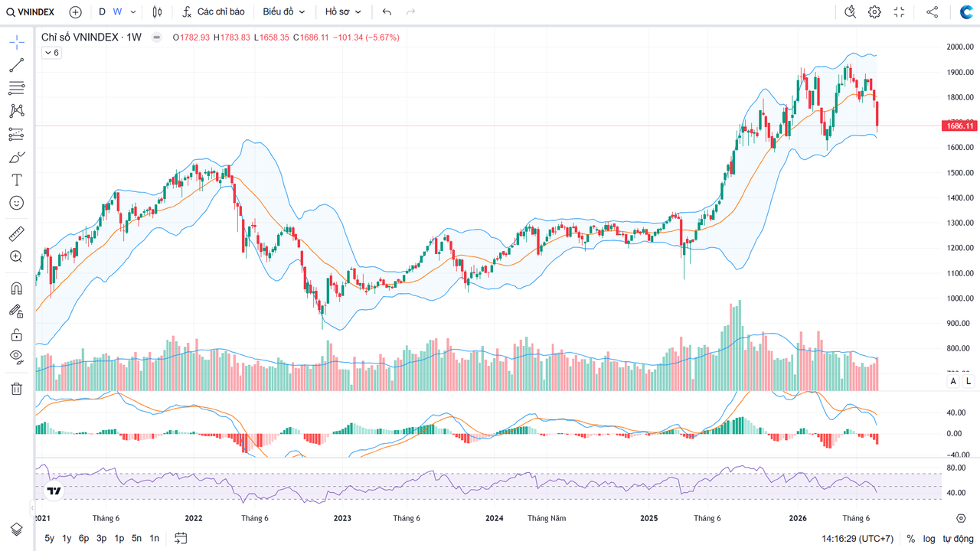This screenshot has height=551, width=980.
Task: Toggle log scale on price axis
Action: pos(929,539)
